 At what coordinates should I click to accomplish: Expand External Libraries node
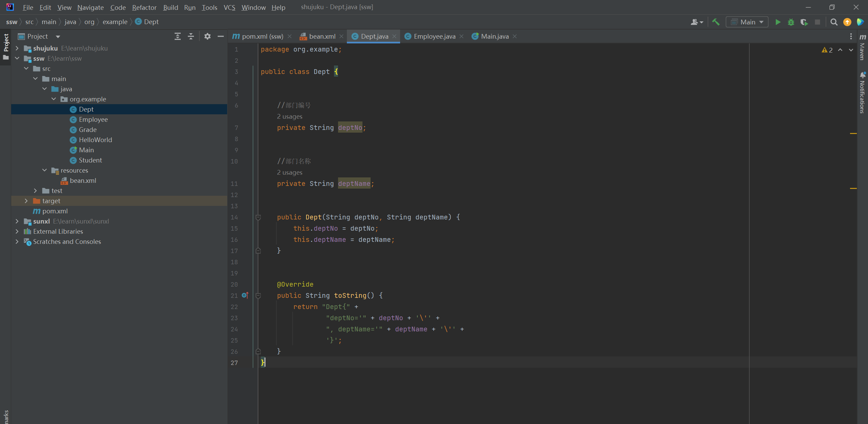tap(17, 231)
